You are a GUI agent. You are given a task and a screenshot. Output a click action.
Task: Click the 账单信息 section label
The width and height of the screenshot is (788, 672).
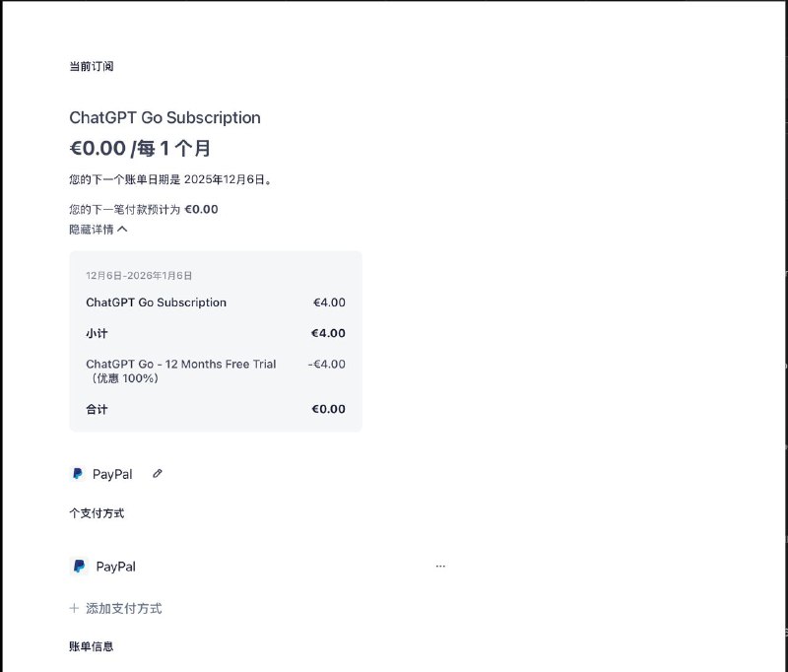pos(90,646)
